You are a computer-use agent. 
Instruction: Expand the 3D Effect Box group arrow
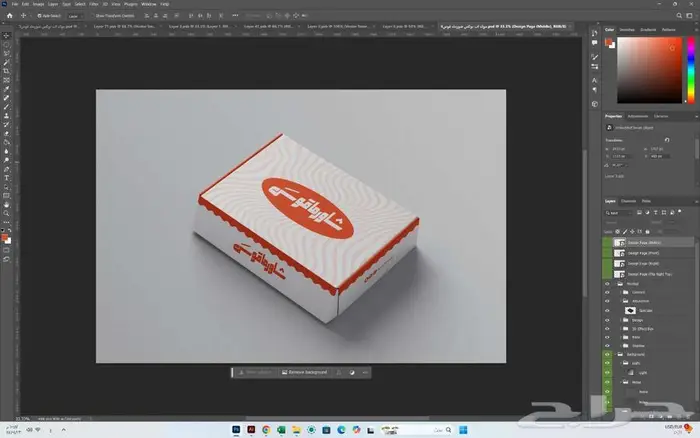pyautogui.click(x=621, y=329)
